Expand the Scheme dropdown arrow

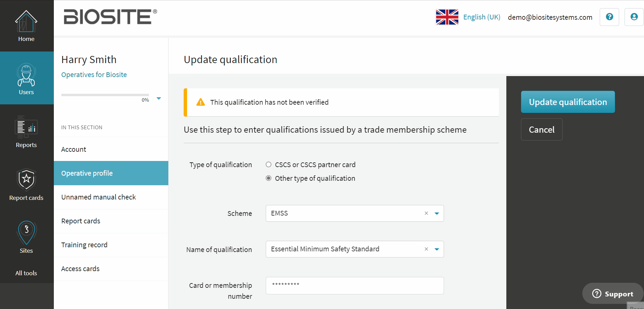coord(437,214)
